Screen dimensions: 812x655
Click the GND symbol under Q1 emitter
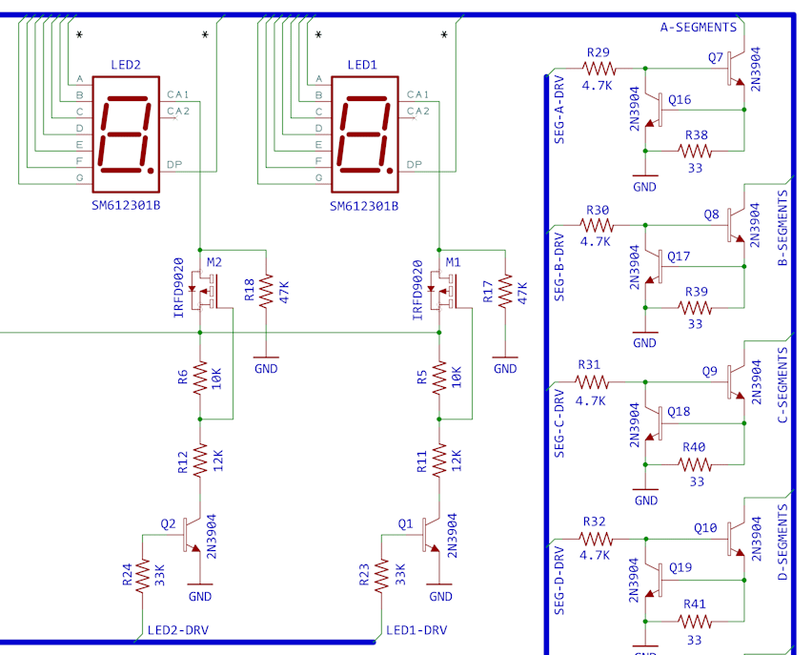point(440,592)
